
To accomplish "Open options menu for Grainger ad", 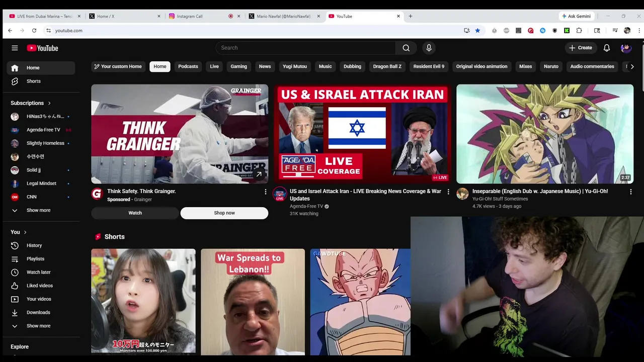I will click(x=266, y=192).
